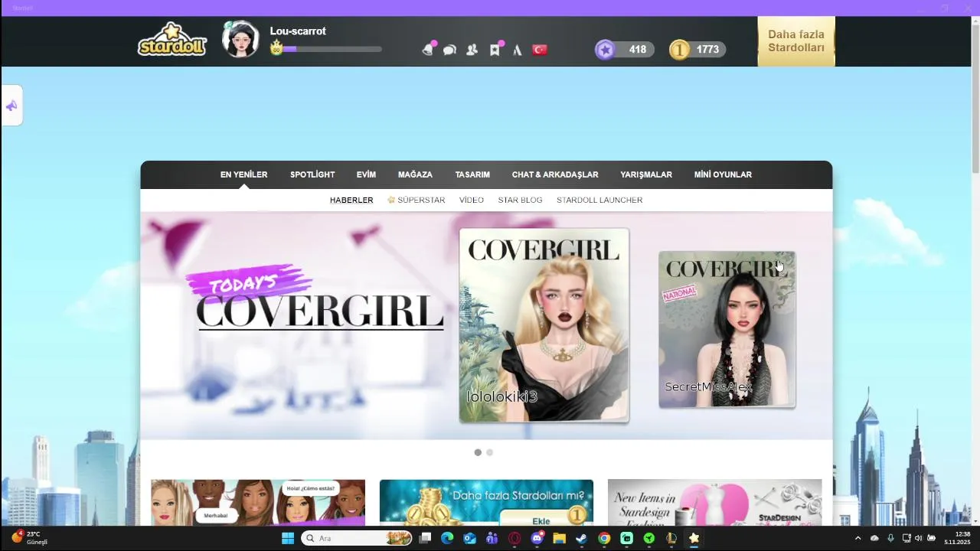The width and height of the screenshot is (980, 551).
Task: Open the CHAT & ARKADAŞLAR tab
Action: [555, 174]
